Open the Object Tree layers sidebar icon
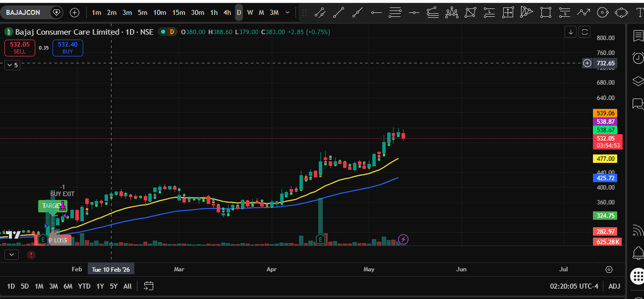This screenshot has height=299, width=644. pyautogui.click(x=638, y=81)
